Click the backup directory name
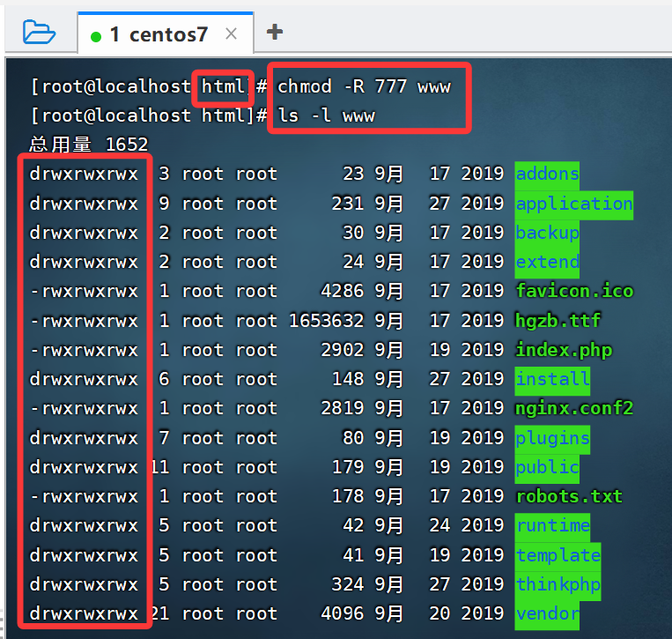This screenshot has height=639, width=672. coord(547,233)
